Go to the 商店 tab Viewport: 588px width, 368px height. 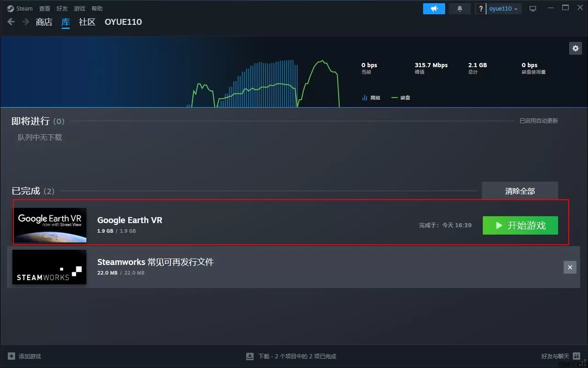(44, 22)
